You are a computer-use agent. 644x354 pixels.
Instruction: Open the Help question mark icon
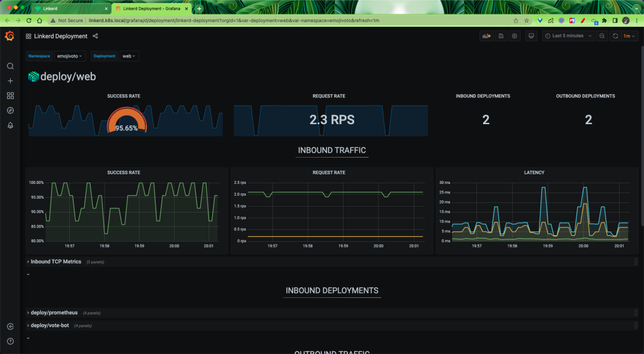10,341
